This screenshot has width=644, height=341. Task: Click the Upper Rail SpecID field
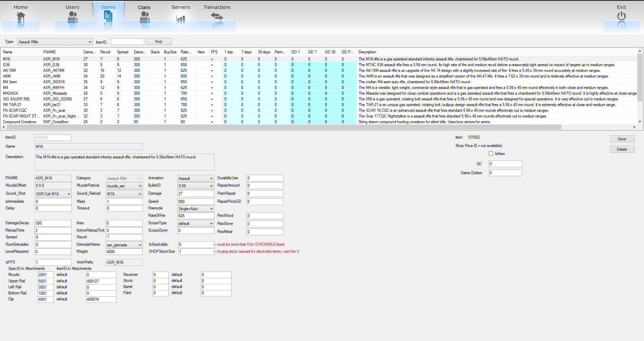coord(46,281)
